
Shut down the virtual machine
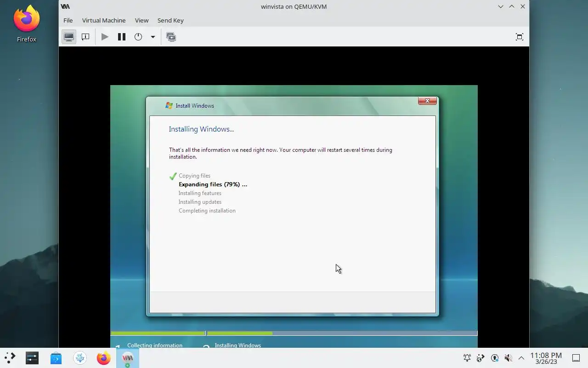point(138,37)
